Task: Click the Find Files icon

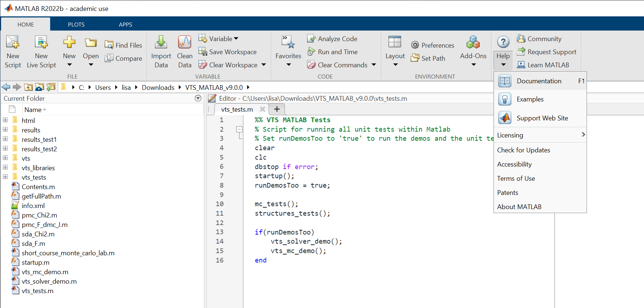Action: pos(109,45)
